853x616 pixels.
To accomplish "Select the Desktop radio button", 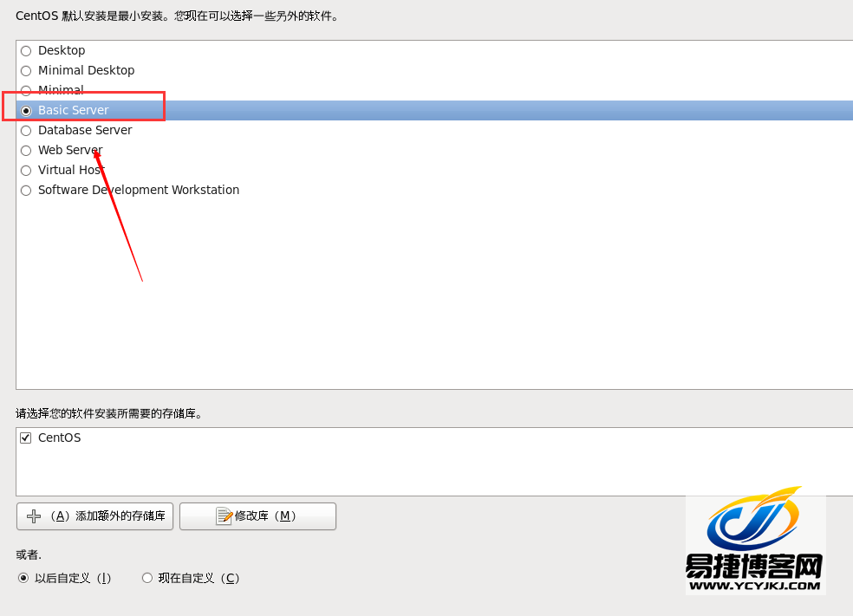I will click(x=26, y=51).
